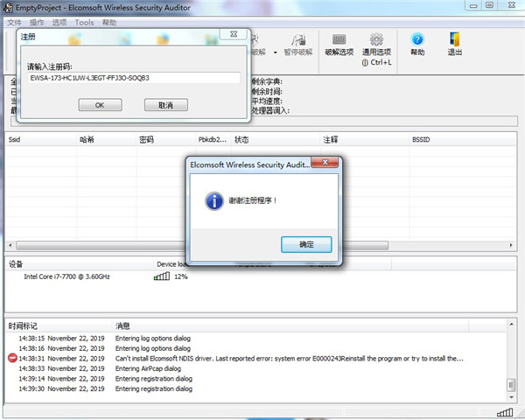Click the BSSID column header
525x420 pixels.
click(x=462, y=139)
